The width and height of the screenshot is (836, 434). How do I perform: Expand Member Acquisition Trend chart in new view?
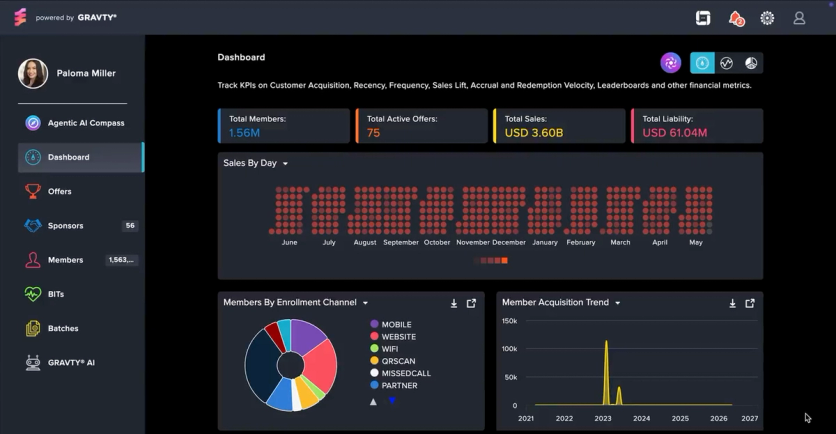pyautogui.click(x=750, y=303)
